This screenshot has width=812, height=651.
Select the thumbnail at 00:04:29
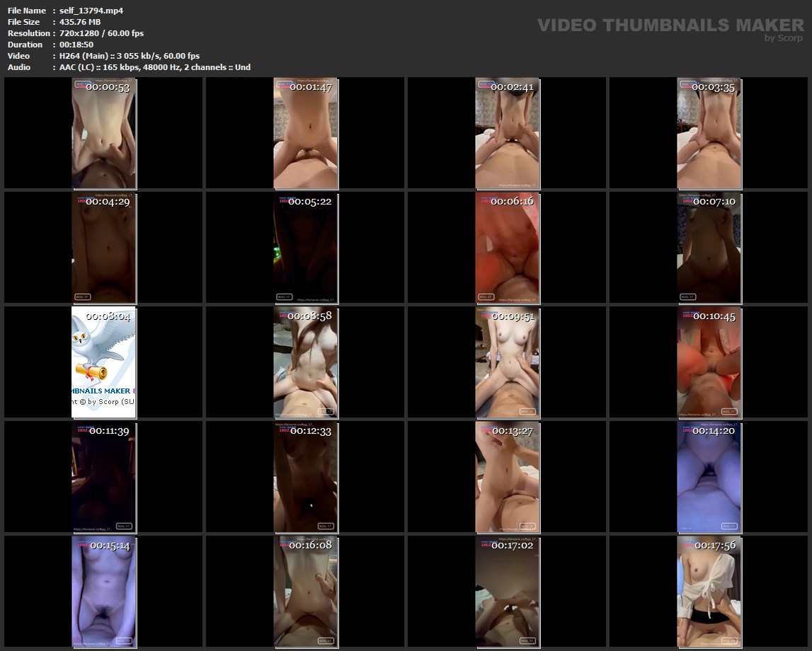103,248
